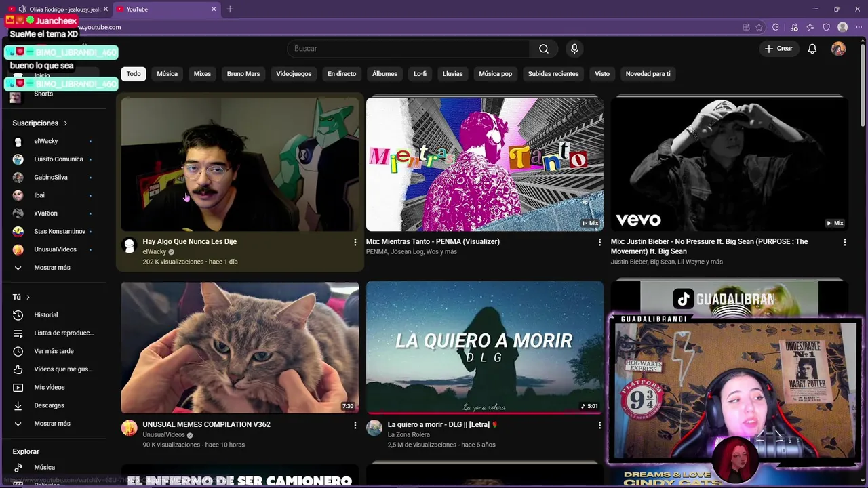Open Hay Algo Que Nunca Les Dije title
Viewport: 868px width, 488px height.
click(190, 242)
